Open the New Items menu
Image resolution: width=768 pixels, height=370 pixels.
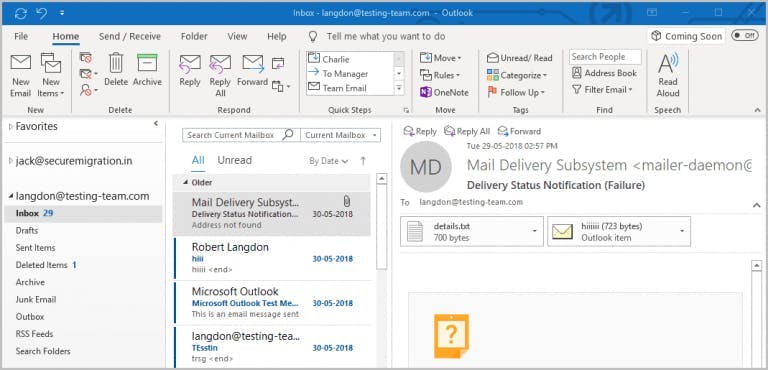coord(51,76)
